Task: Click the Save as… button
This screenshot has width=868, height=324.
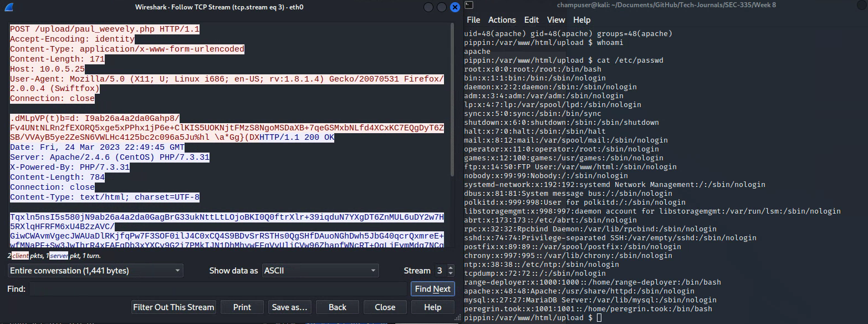Action: pos(289,307)
